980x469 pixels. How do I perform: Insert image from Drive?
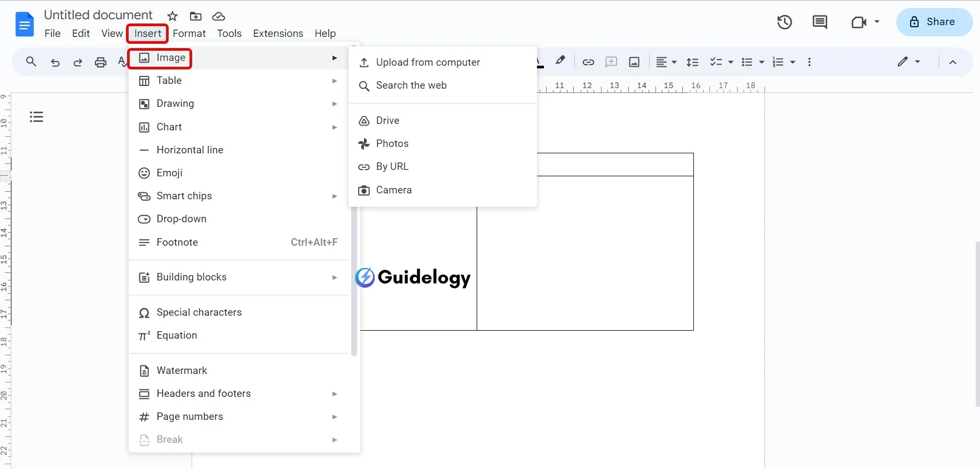(442, 121)
